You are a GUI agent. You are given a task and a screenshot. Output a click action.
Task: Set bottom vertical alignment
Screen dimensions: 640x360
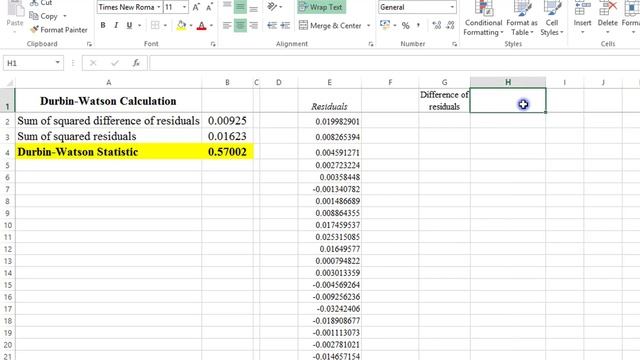[x=253, y=7]
